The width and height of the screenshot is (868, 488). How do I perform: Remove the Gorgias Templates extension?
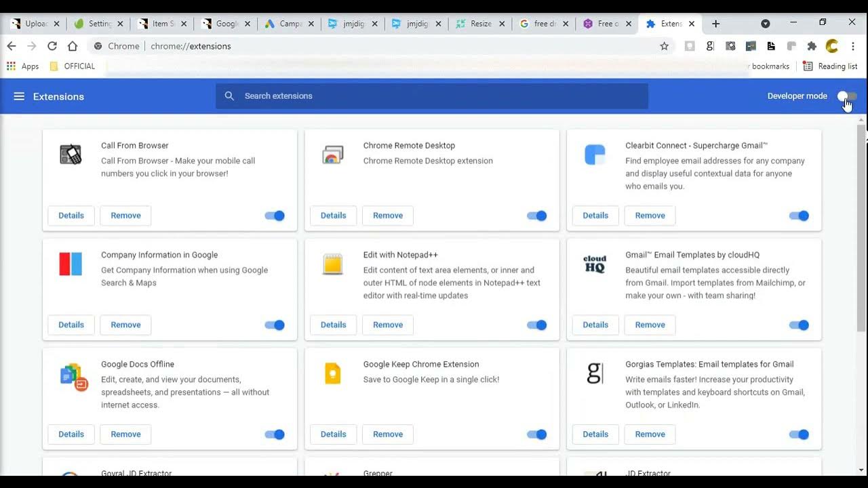coord(650,434)
